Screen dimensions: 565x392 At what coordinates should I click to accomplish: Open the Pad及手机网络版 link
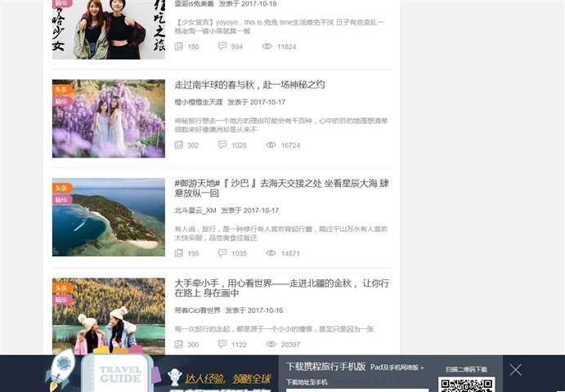pyautogui.click(x=397, y=367)
